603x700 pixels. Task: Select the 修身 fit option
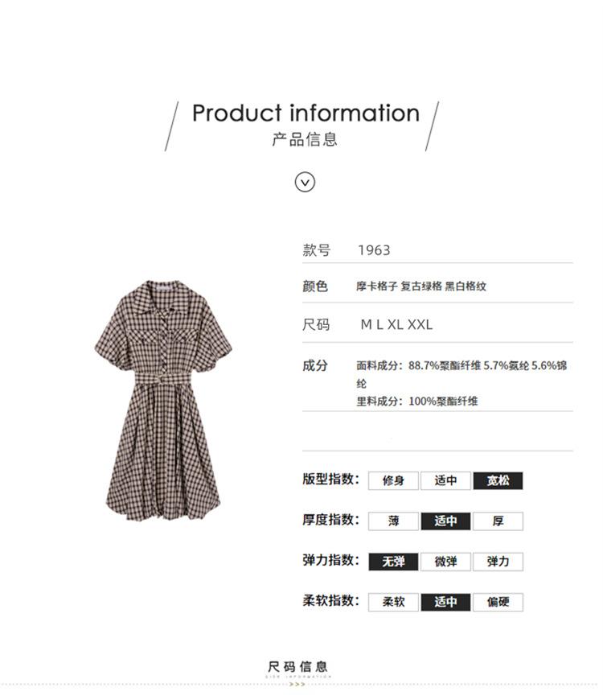coord(393,481)
